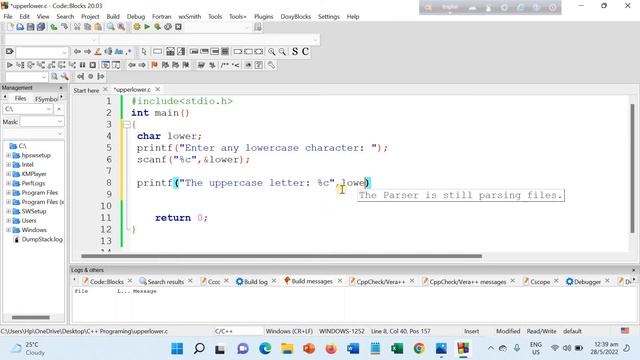Image resolution: width=640 pixels, height=360 pixels.
Task: Click the Clear all bookmarks icon
Action: click(186, 65)
